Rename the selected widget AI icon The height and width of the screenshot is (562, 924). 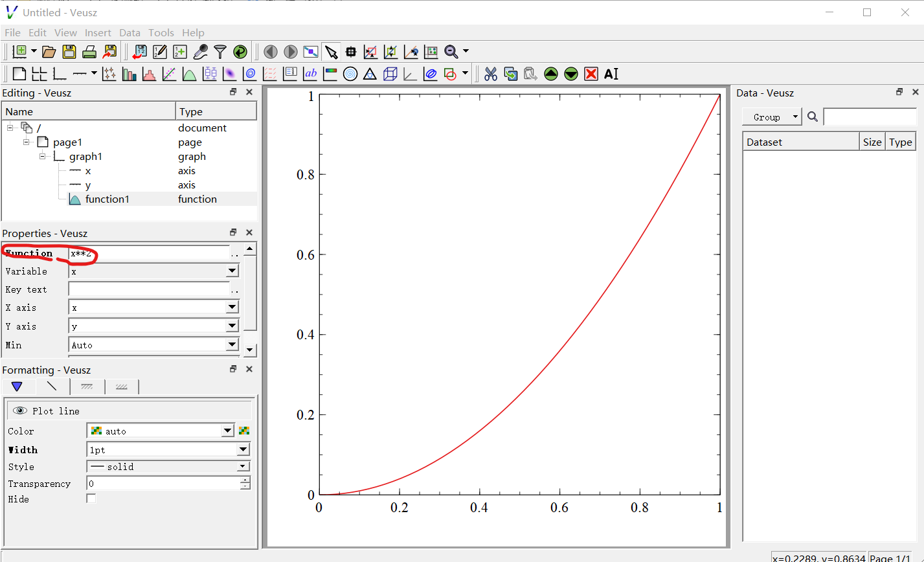[611, 74]
